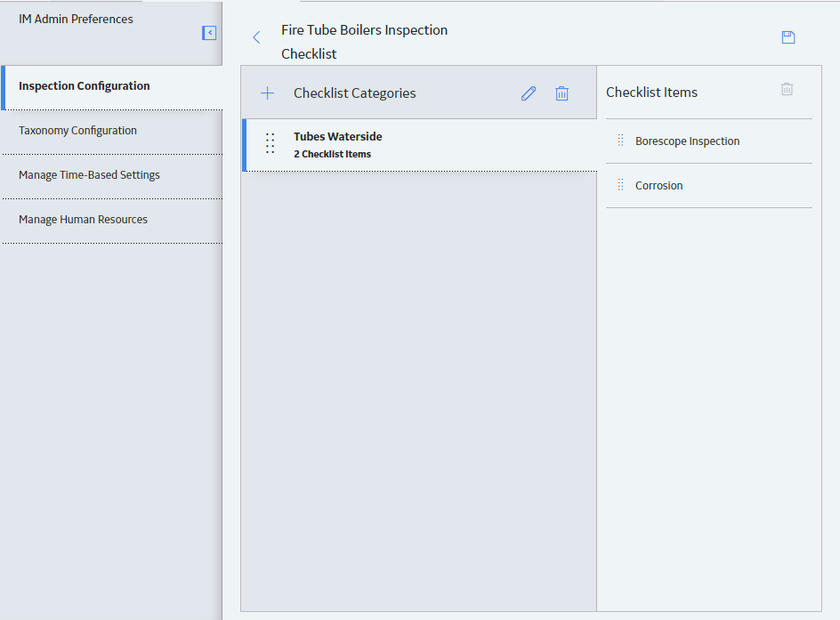Delete category using blue trash icon
The image size is (840, 620).
pyautogui.click(x=561, y=93)
